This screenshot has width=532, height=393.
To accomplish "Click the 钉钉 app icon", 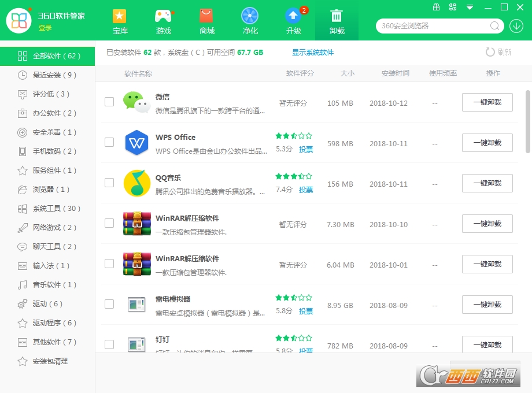I will [136, 344].
